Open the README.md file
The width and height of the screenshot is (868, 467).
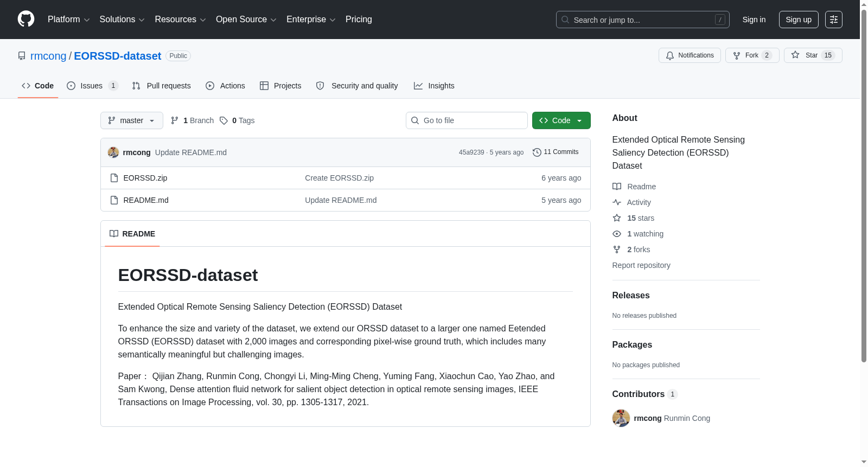click(146, 200)
